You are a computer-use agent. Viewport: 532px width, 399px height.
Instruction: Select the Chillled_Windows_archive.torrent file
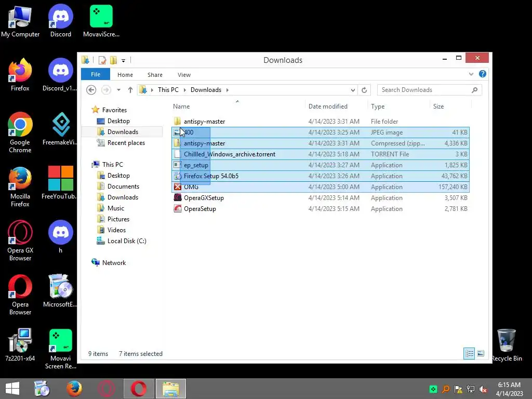click(321, 154)
